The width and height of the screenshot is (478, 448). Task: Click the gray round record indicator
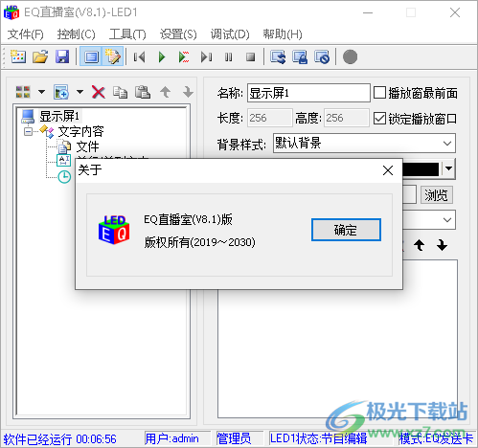pos(350,57)
